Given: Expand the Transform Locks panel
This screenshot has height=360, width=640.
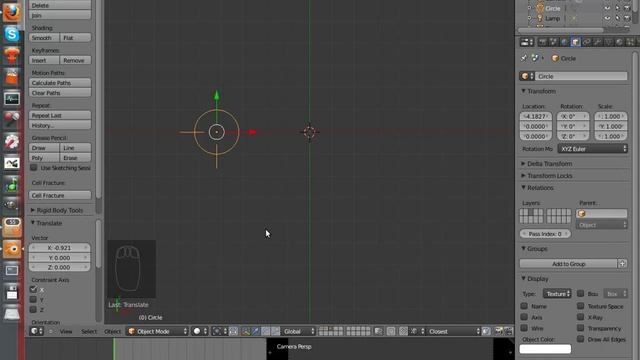Looking at the screenshot, I should point(547,176).
